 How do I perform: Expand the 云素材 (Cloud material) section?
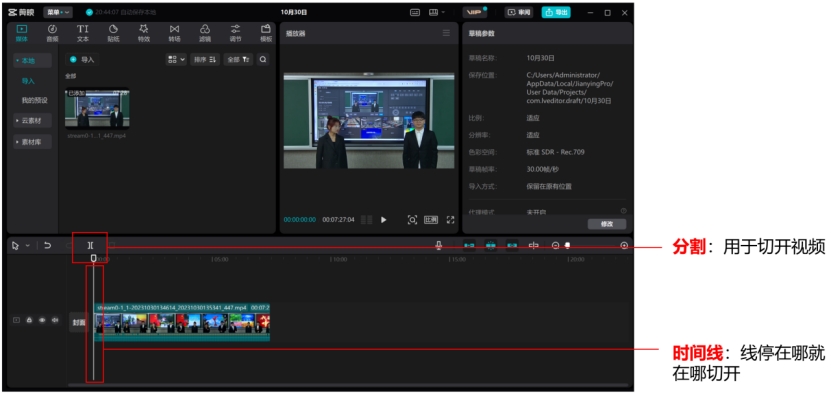coord(32,121)
